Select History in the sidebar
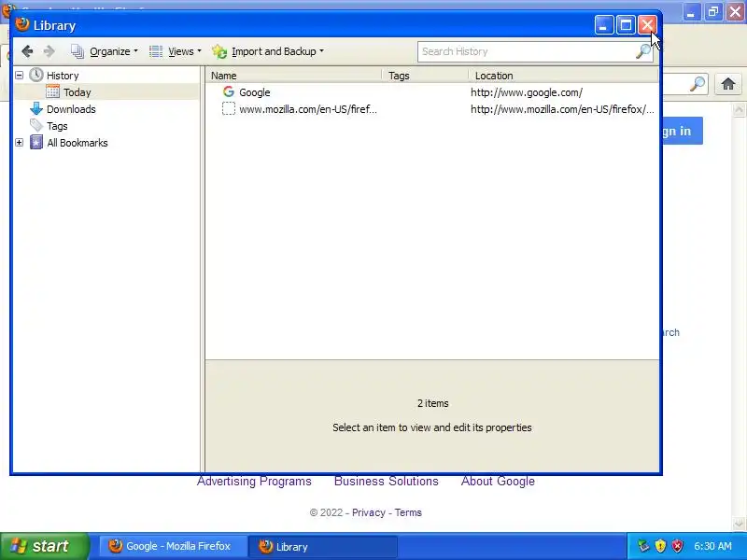The width and height of the screenshot is (747, 560). click(x=63, y=76)
